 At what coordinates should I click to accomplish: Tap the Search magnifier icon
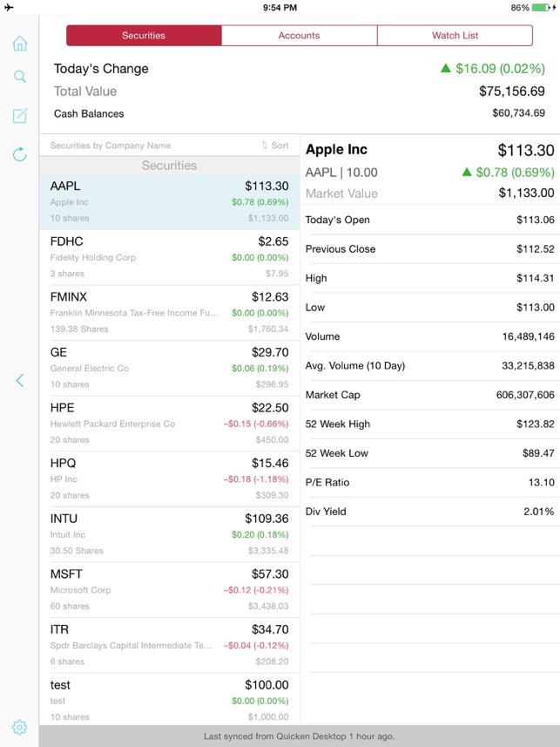[19, 77]
